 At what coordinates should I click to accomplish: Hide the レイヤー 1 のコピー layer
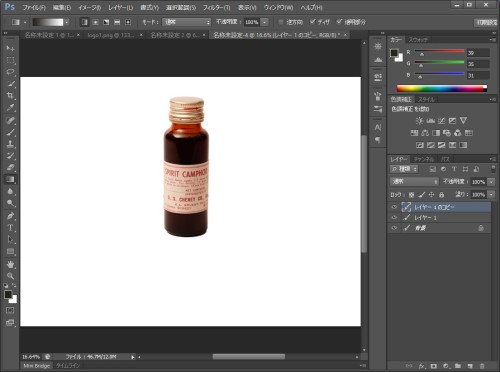[394, 207]
